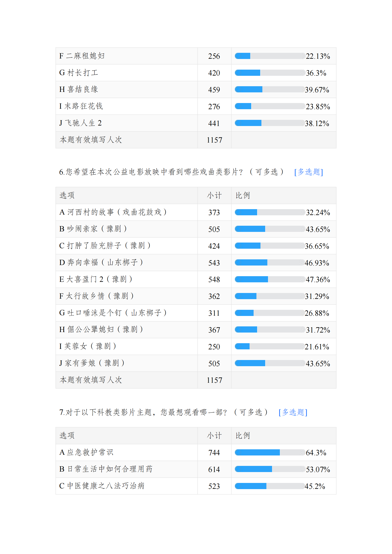Click the [多选题] link beside question 7
392x554 pixels.
tap(293, 412)
